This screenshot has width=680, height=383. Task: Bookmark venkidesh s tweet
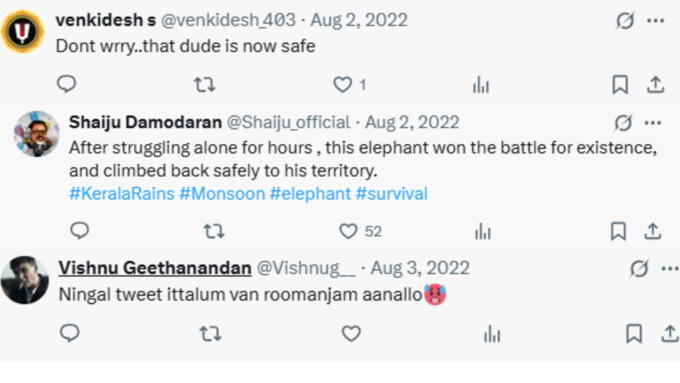620,85
